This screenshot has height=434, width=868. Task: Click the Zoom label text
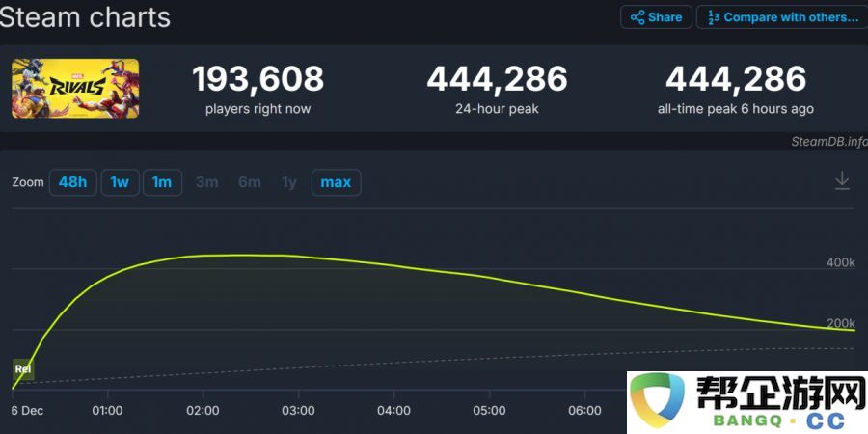(x=28, y=182)
